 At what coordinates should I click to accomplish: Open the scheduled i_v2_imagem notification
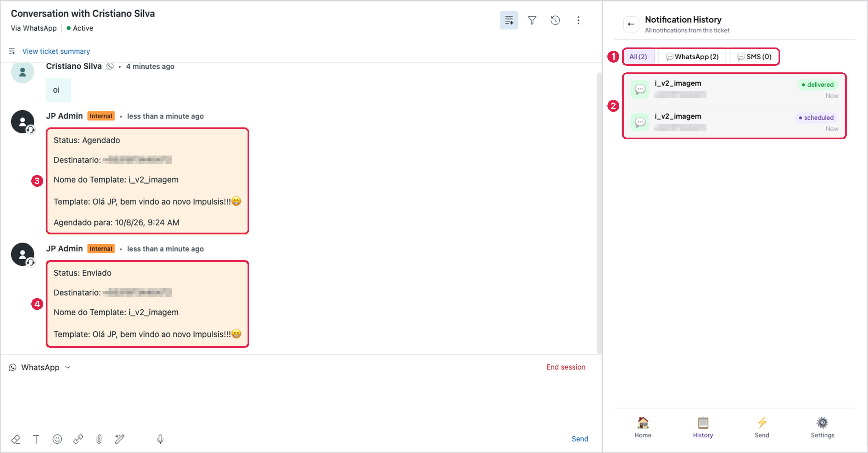pos(734,122)
